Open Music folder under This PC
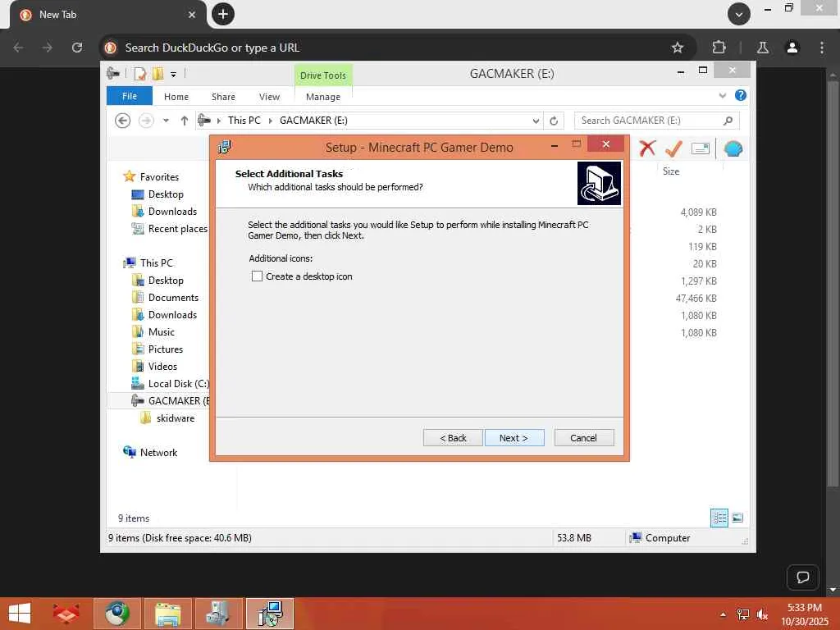The width and height of the screenshot is (840, 630). pyautogui.click(x=162, y=332)
